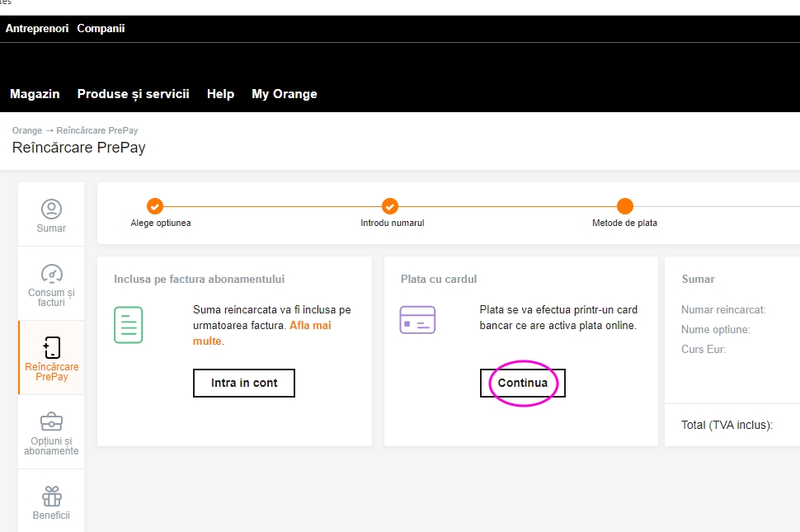The height and width of the screenshot is (532, 800).
Task: Switch to the Antreprenori section
Action: [x=36, y=28]
